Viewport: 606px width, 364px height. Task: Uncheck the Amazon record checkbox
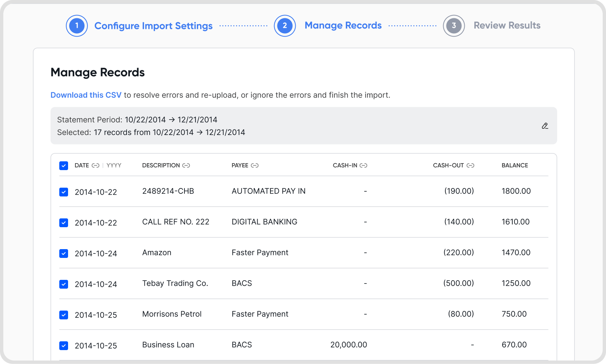[64, 254]
